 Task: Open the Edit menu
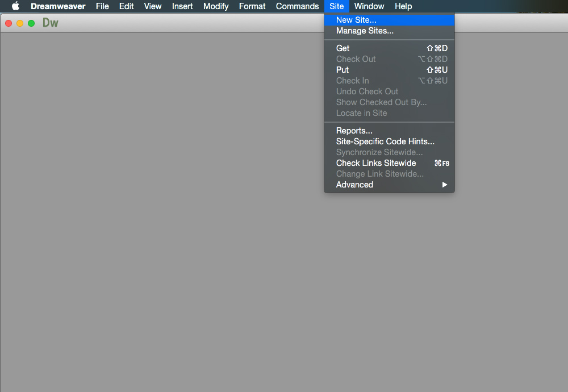[126, 6]
